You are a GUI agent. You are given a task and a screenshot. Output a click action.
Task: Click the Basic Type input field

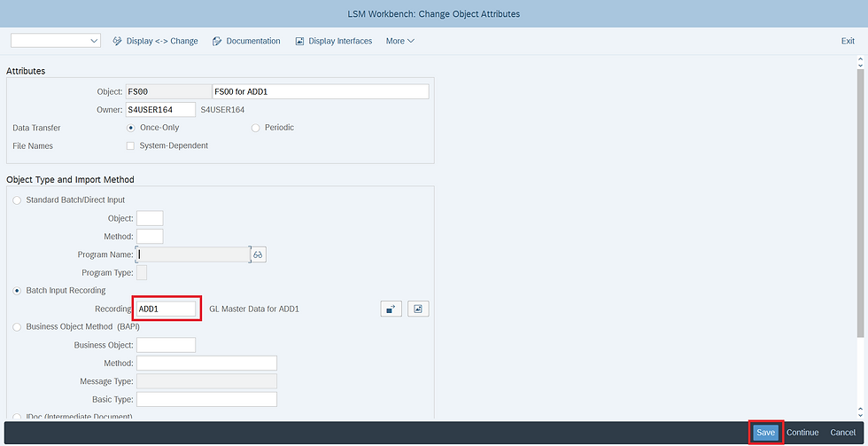point(206,399)
